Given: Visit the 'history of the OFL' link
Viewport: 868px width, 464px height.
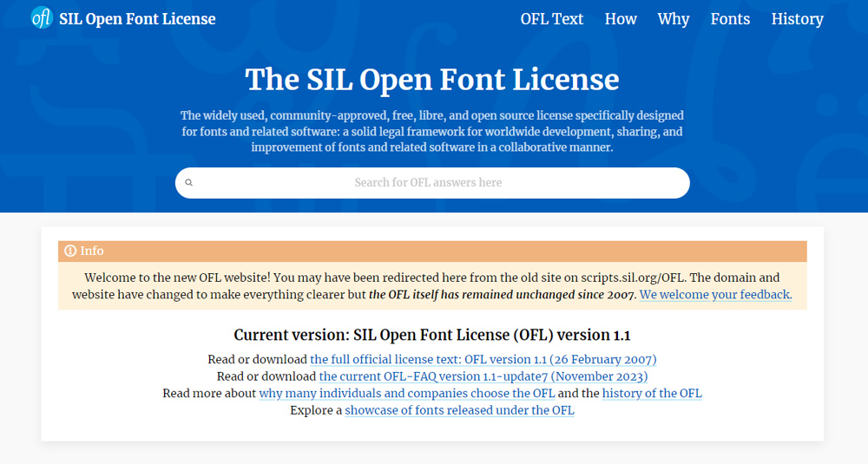Looking at the screenshot, I should click(652, 394).
